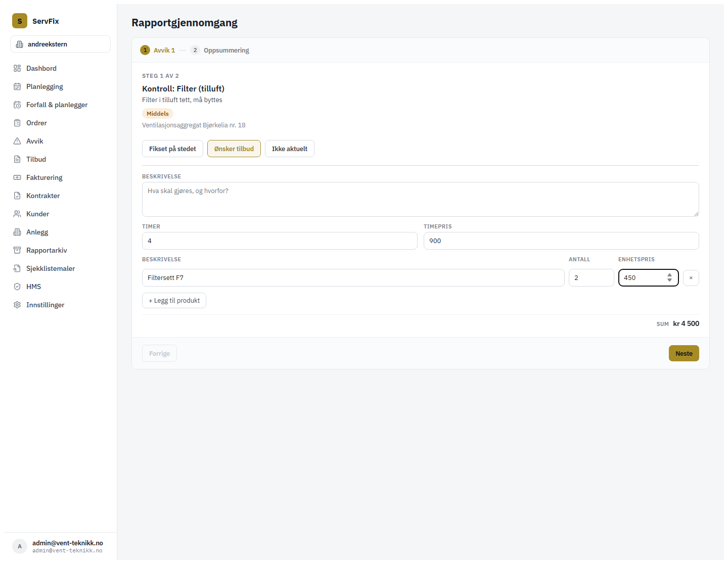The image size is (728, 564).
Task: Click the Planlegging calendar icon
Action: (17, 86)
